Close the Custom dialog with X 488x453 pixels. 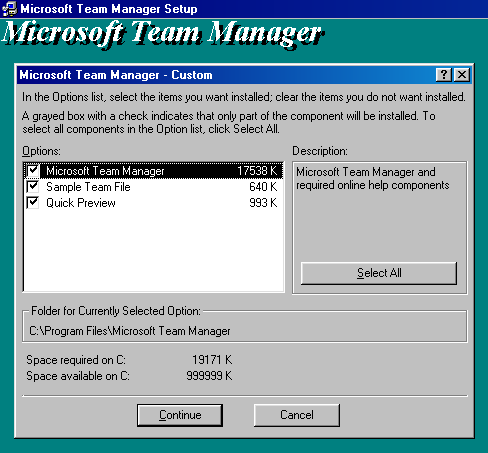point(462,75)
